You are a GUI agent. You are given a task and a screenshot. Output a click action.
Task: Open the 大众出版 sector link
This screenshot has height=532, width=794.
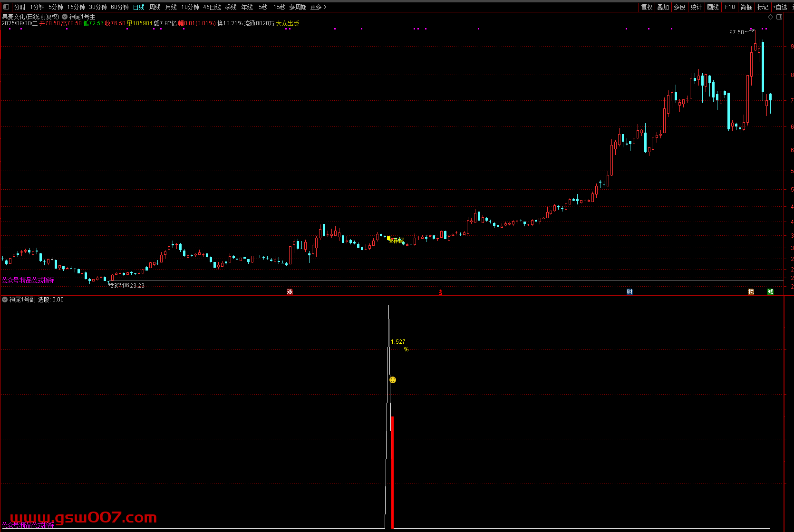[x=287, y=23]
